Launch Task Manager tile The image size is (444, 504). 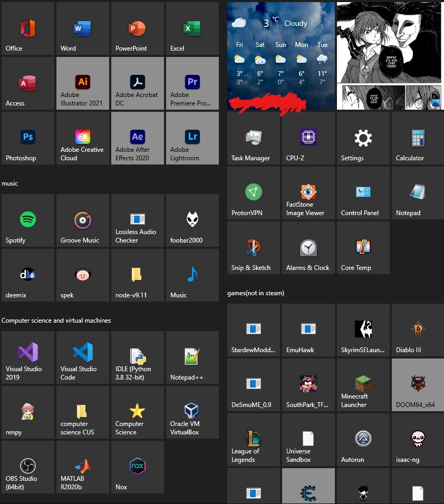(254, 138)
